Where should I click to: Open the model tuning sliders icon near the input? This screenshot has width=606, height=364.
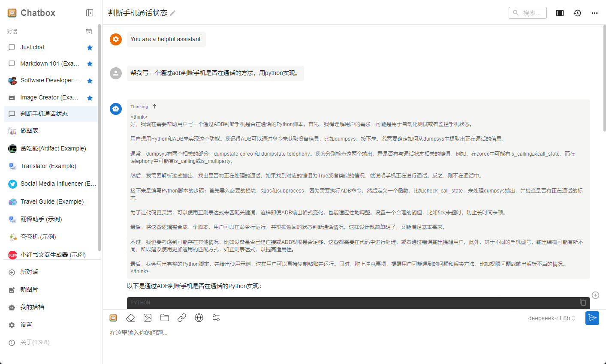[216, 317]
